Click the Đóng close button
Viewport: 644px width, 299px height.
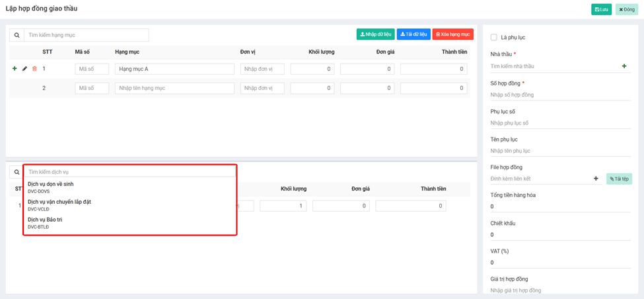tap(626, 9)
